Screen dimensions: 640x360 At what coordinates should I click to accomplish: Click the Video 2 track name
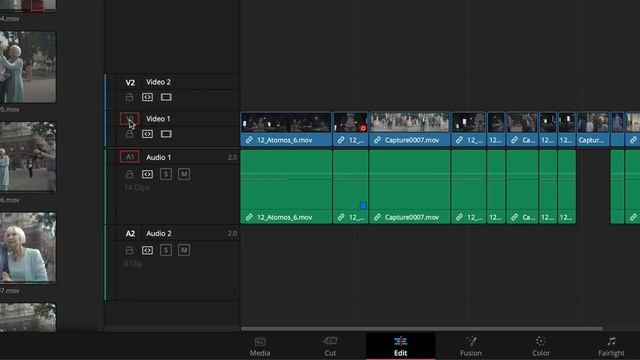coord(158,82)
